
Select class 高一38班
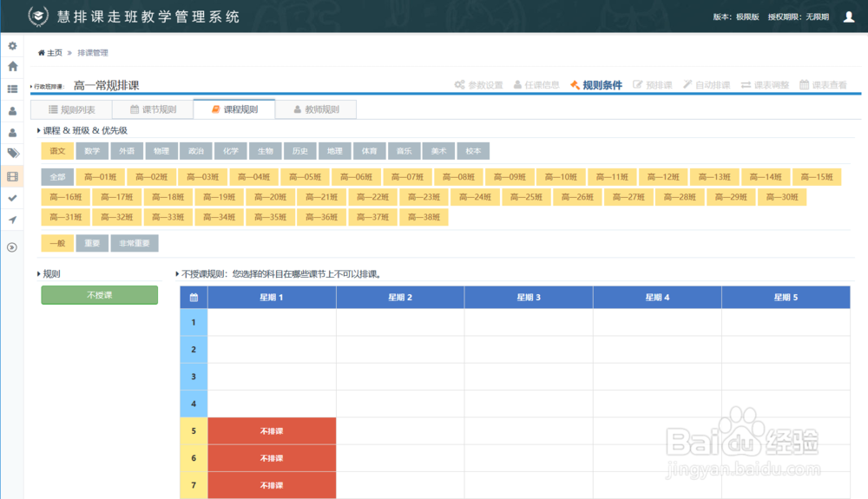pos(424,217)
